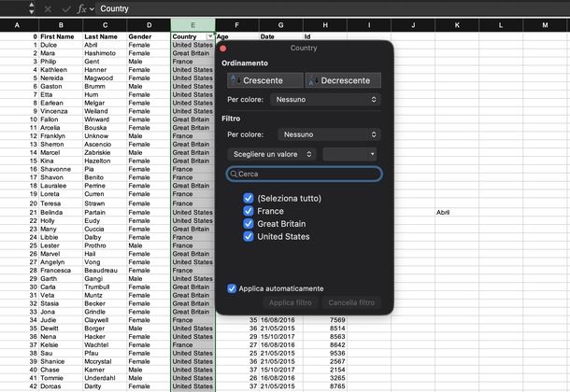
Task: Select the Abril cell in column K
Action: [457, 213]
